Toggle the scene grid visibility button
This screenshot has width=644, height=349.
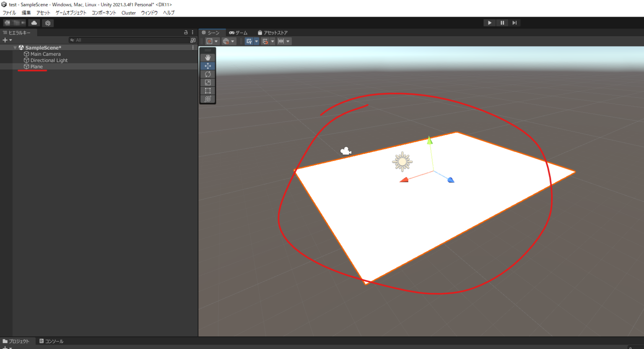tap(249, 41)
